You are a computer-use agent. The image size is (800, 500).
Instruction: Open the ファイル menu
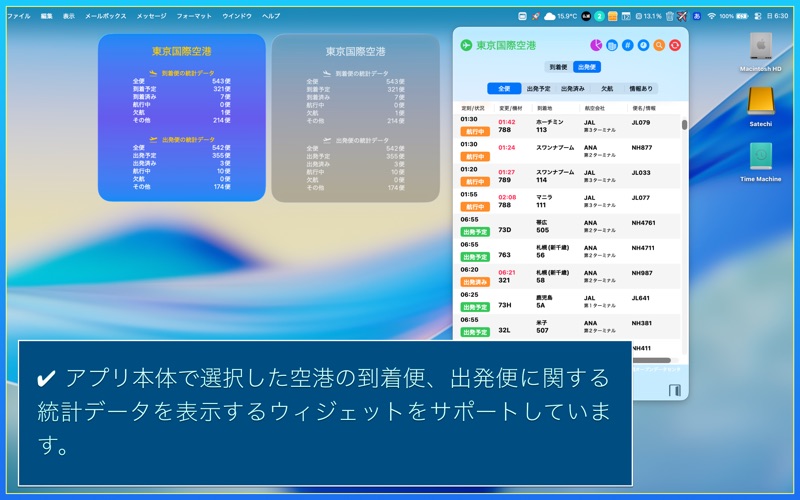point(19,16)
